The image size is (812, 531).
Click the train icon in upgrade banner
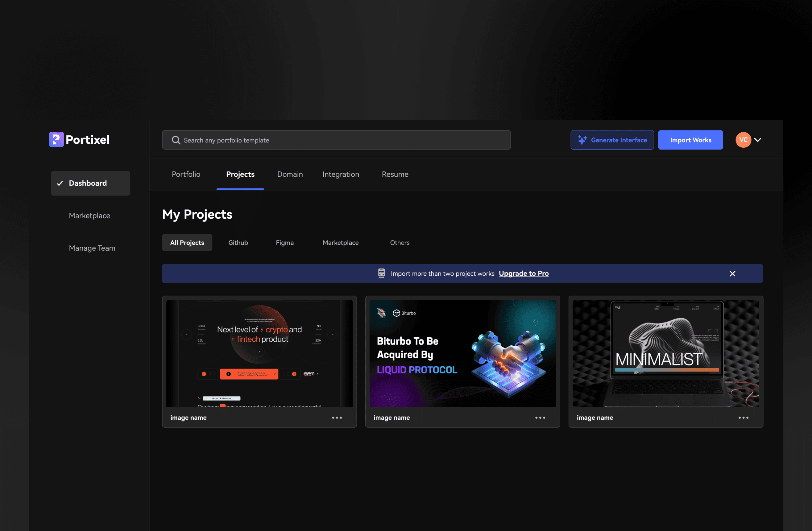tap(381, 274)
